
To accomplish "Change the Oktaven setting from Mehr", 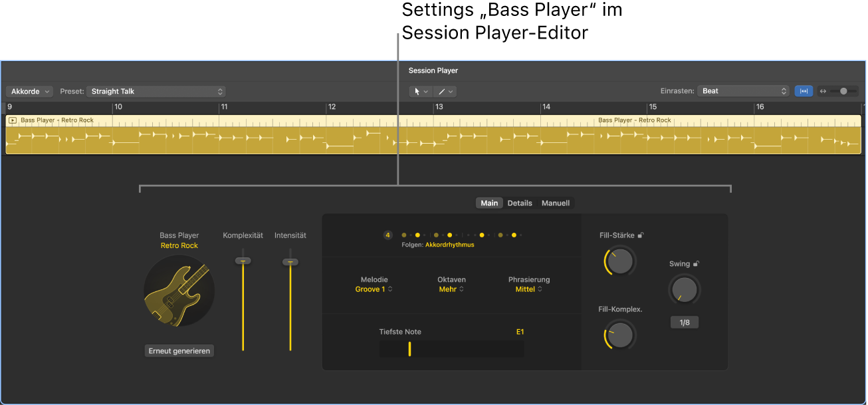I will pyautogui.click(x=451, y=289).
